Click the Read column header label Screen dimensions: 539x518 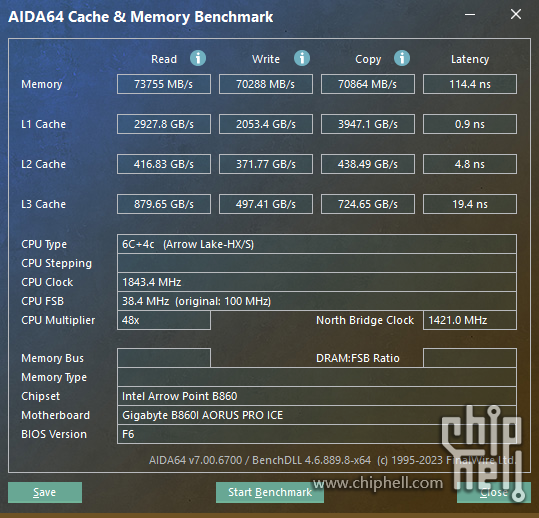[x=164, y=59]
